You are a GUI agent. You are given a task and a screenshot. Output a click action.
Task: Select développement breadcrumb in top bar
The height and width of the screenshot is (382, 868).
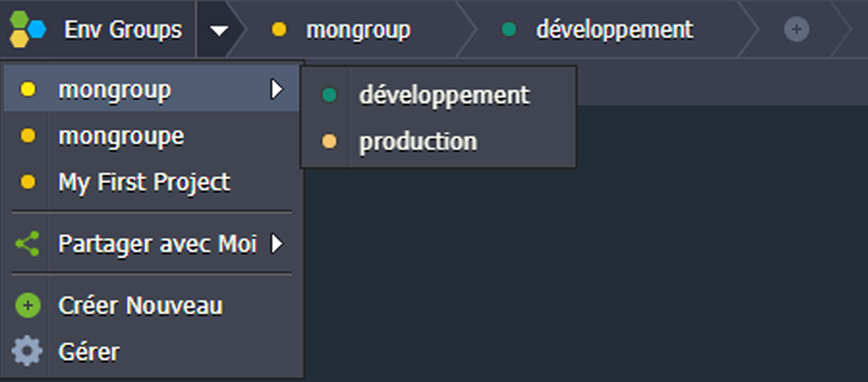tap(613, 30)
